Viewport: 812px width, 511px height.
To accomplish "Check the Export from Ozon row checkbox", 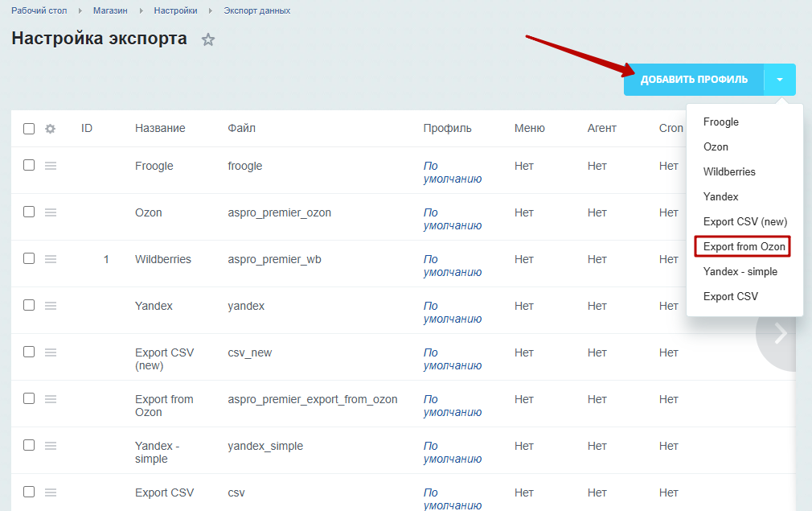I will point(29,398).
